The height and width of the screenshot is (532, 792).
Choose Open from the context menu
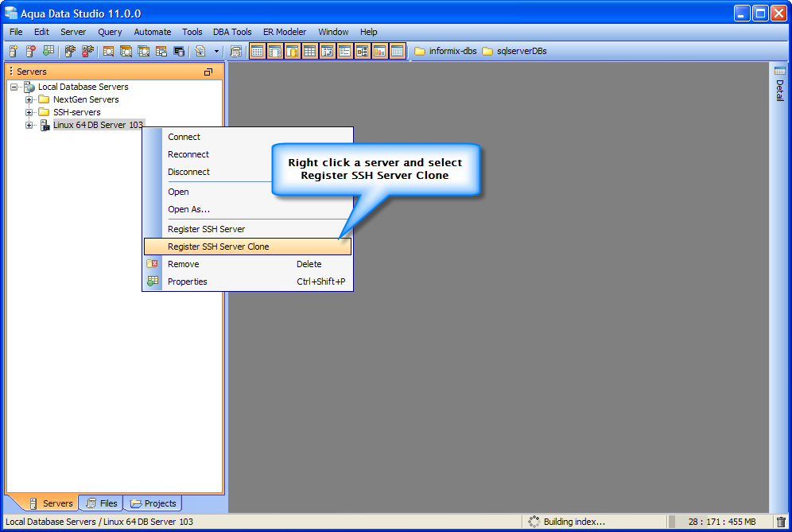247,192
